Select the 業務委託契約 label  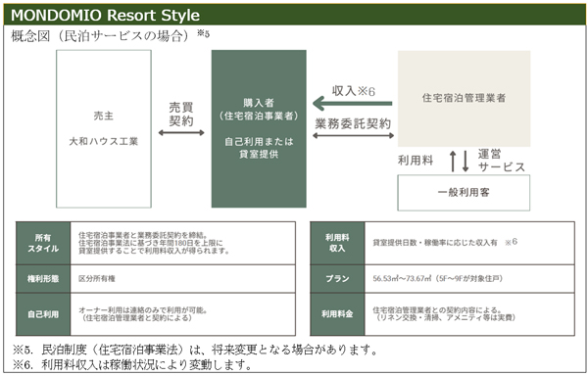[x=353, y=123]
